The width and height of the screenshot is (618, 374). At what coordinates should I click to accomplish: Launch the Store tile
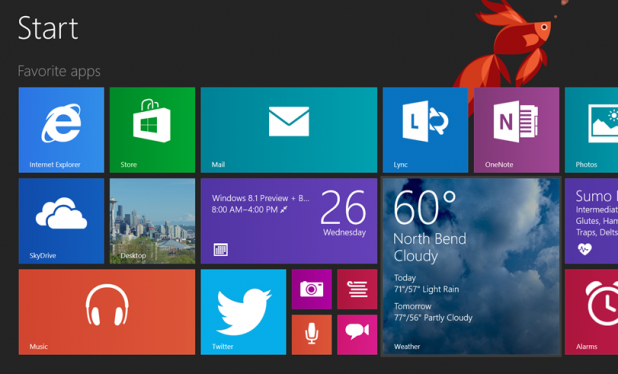(x=152, y=130)
